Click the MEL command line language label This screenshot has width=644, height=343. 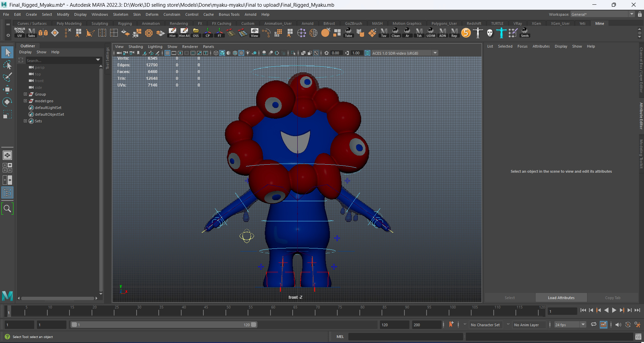coord(340,337)
